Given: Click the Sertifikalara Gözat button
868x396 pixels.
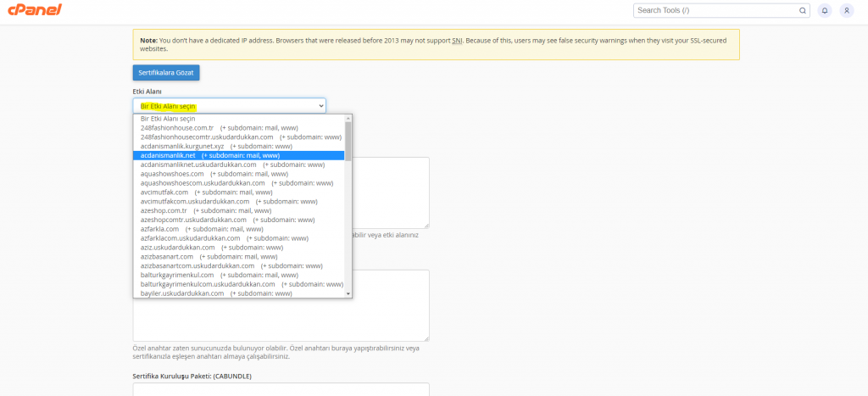Looking at the screenshot, I should (166, 73).
